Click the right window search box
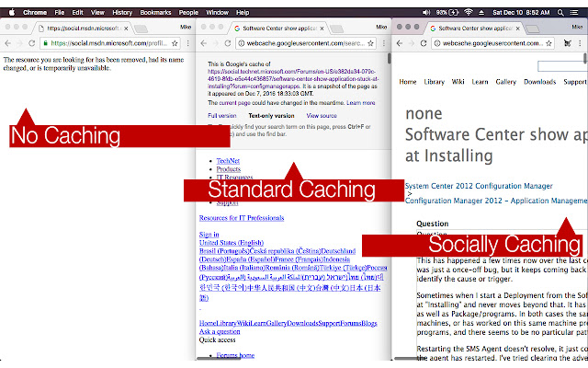The width and height of the screenshot is (588, 368). point(561,66)
